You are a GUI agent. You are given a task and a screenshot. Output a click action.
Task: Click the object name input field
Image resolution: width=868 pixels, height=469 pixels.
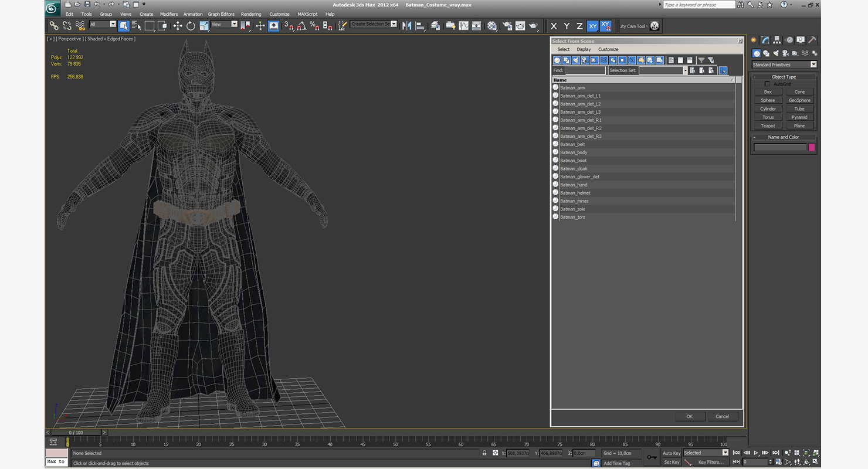tap(780, 147)
